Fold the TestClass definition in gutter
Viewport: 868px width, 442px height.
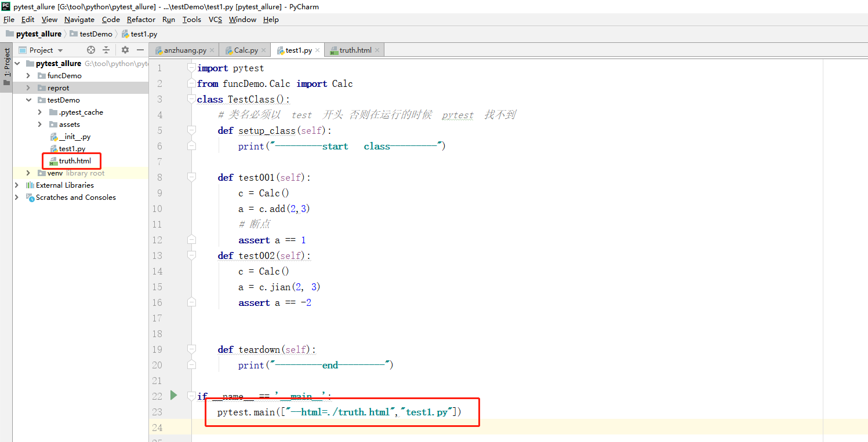pyautogui.click(x=191, y=99)
